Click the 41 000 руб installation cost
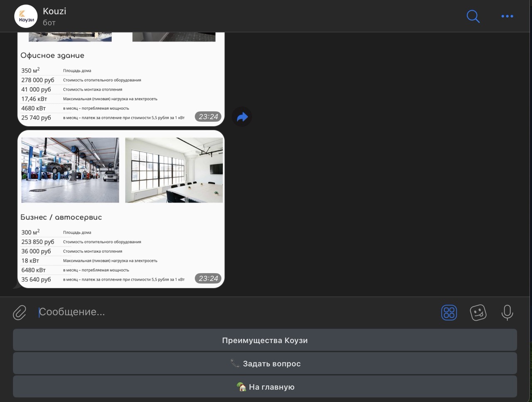 coord(36,89)
